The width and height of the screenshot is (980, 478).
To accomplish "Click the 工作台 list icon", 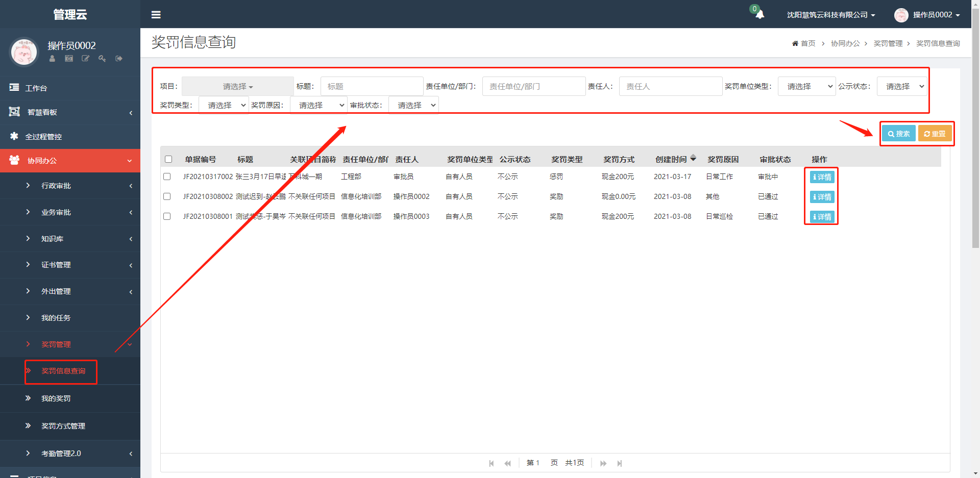I will tap(14, 88).
